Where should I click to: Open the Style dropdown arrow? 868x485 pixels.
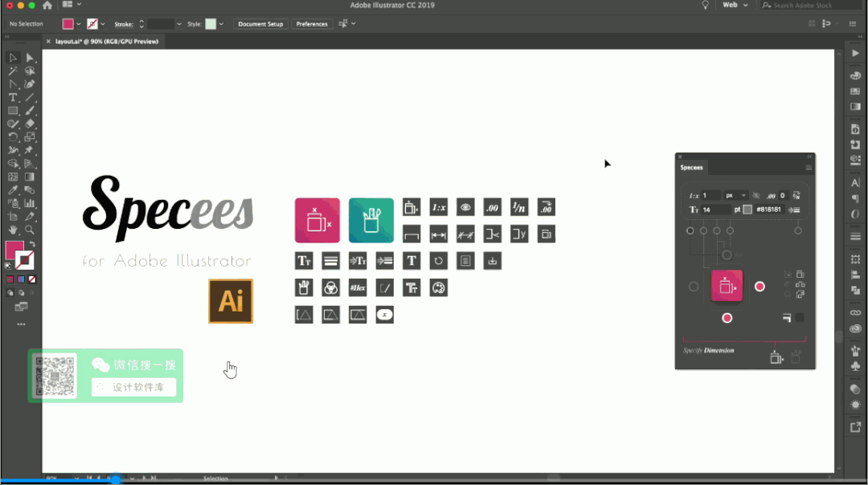[x=222, y=24]
